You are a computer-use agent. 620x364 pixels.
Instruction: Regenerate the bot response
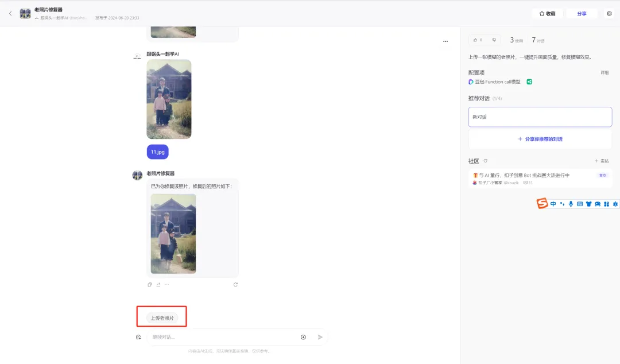235,284
